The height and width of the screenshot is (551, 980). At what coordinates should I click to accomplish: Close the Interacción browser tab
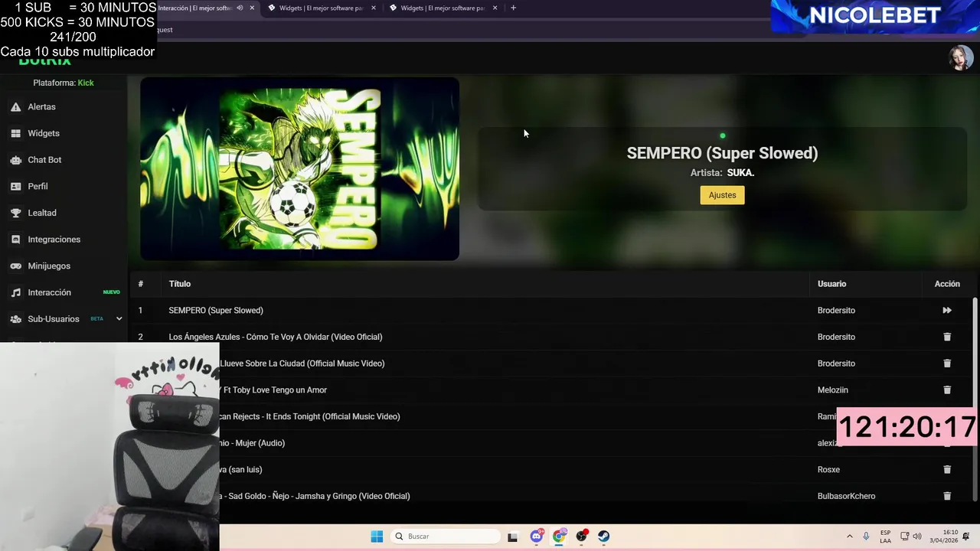(252, 8)
